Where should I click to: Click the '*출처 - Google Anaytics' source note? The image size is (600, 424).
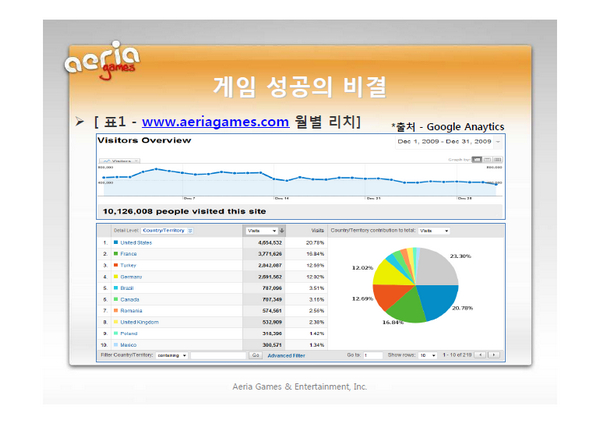(x=448, y=126)
